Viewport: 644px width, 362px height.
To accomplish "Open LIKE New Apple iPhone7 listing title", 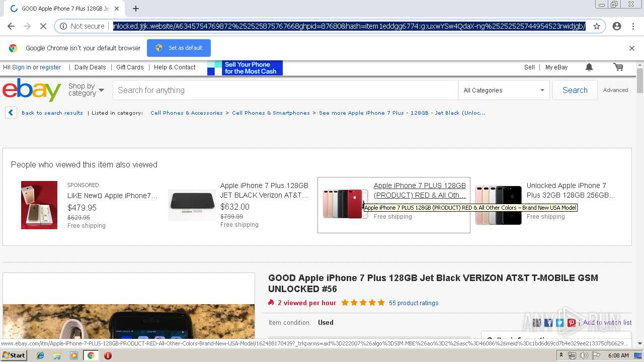I will [112, 196].
